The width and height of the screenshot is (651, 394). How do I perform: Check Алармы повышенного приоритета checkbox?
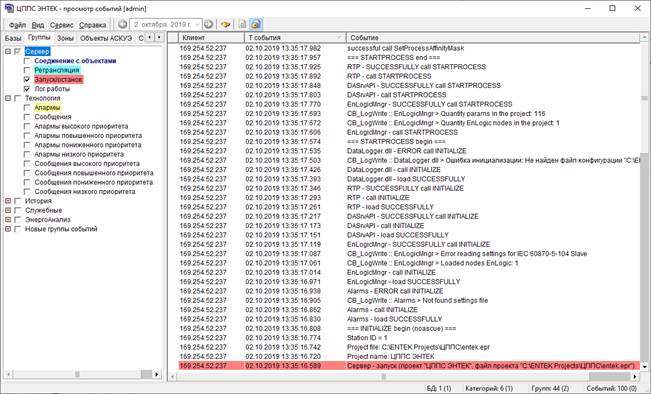(27, 135)
